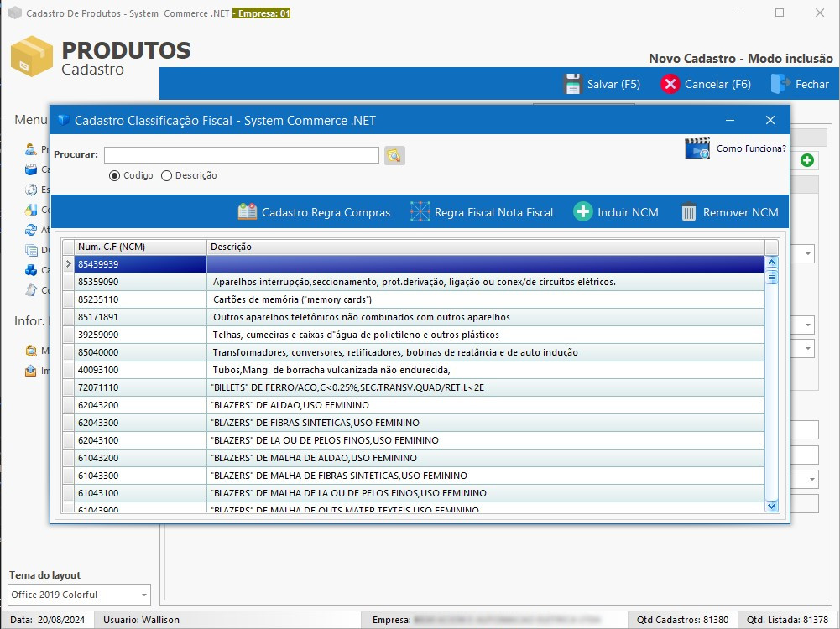Click the green plus icon on the right panel
The width and height of the screenshot is (840, 629).
coord(805,159)
